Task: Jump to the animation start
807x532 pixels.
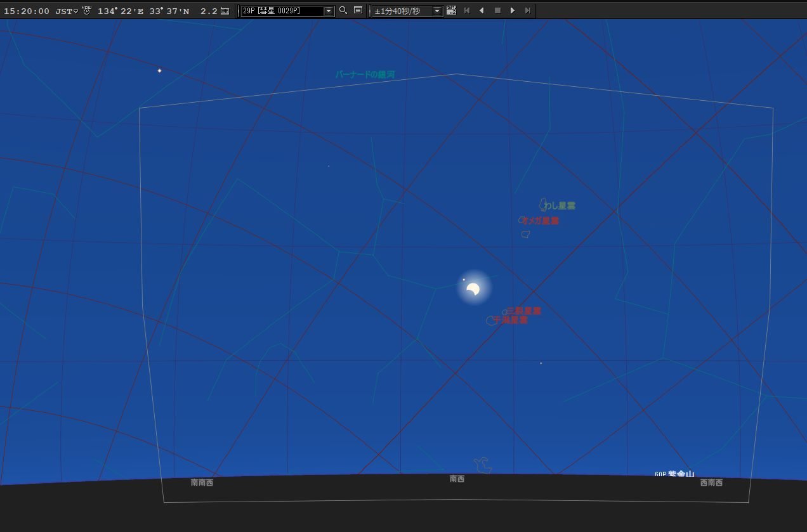Action: click(x=467, y=11)
